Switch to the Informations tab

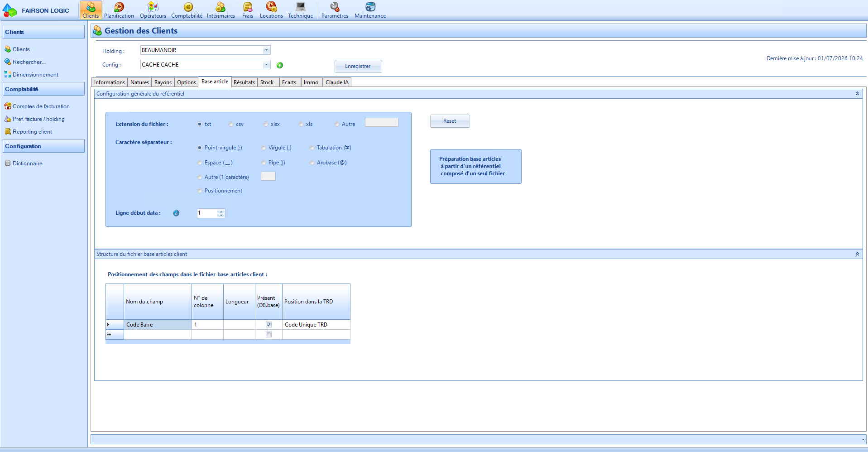(x=110, y=82)
